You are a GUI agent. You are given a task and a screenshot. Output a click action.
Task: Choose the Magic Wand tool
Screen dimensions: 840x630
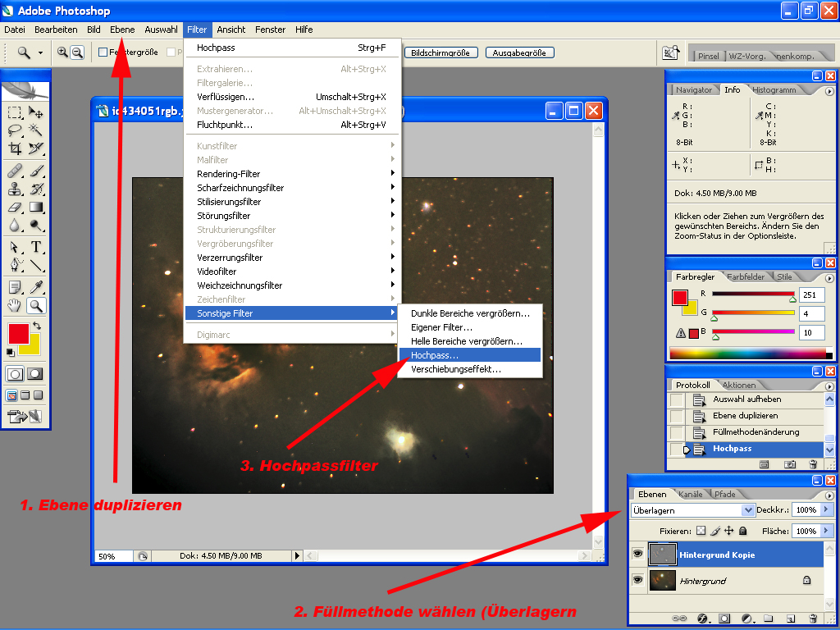[36, 130]
